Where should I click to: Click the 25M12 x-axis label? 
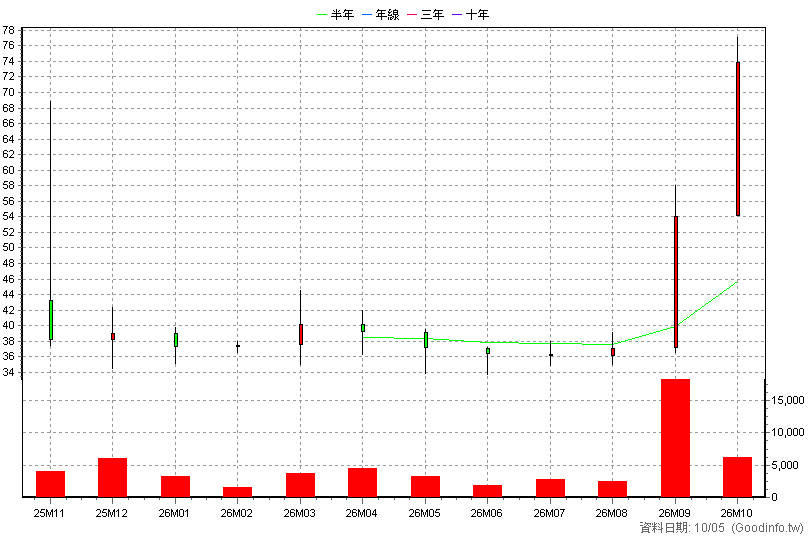click(111, 513)
